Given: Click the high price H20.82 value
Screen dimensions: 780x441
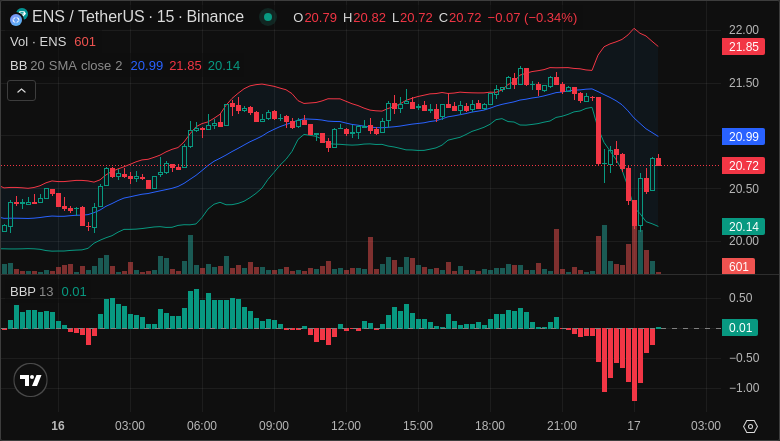Looking at the screenshot, I should 365,18.
